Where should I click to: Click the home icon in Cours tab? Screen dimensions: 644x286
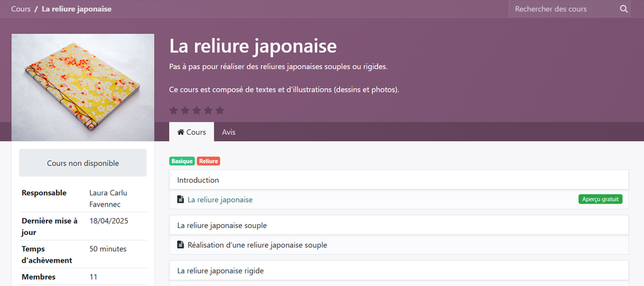[x=180, y=132]
